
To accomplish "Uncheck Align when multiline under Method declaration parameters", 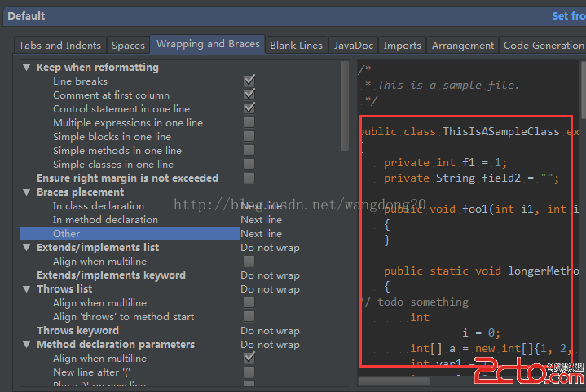I will point(249,358).
